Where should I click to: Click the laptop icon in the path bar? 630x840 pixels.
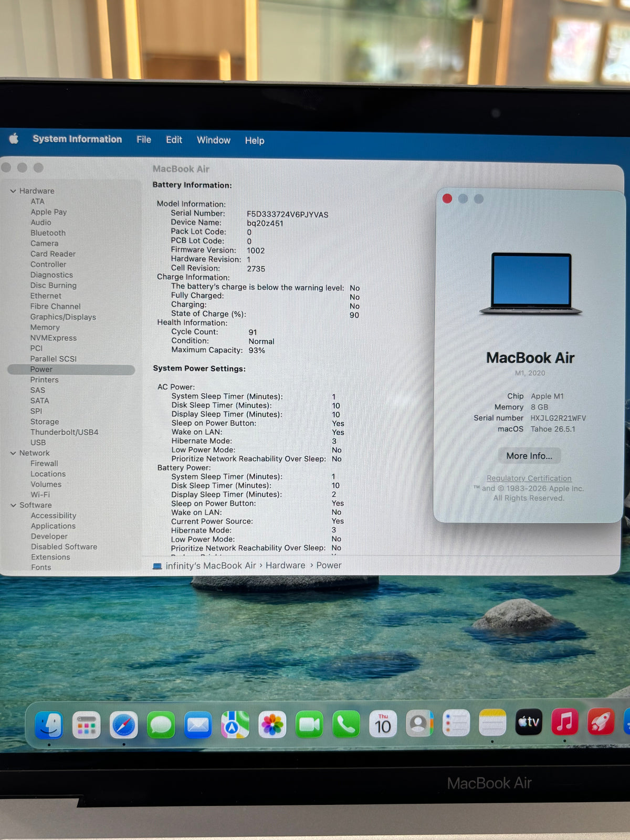point(157,566)
